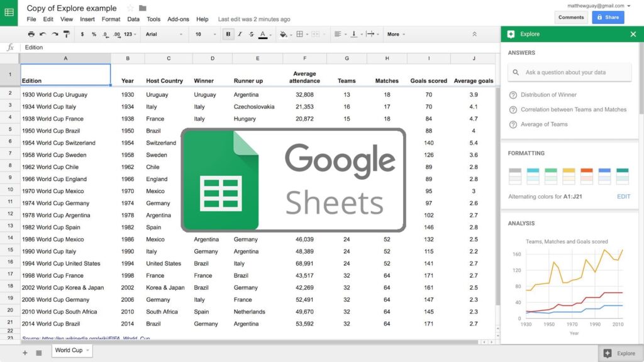Select the teal alternating color swatch

coord(623,176)
